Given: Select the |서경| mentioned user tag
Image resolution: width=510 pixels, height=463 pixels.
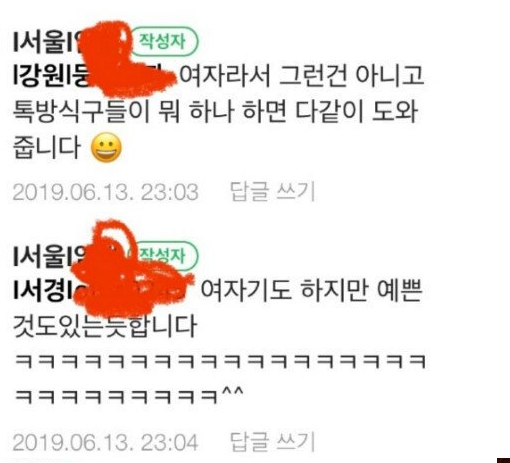Looking at the screenshot, I should tap(43, 291).
